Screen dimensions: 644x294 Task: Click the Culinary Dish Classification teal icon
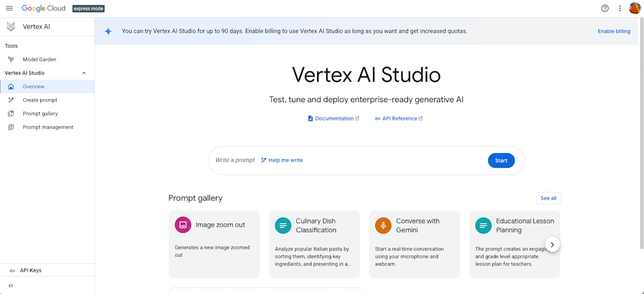[x=283, y=225]
